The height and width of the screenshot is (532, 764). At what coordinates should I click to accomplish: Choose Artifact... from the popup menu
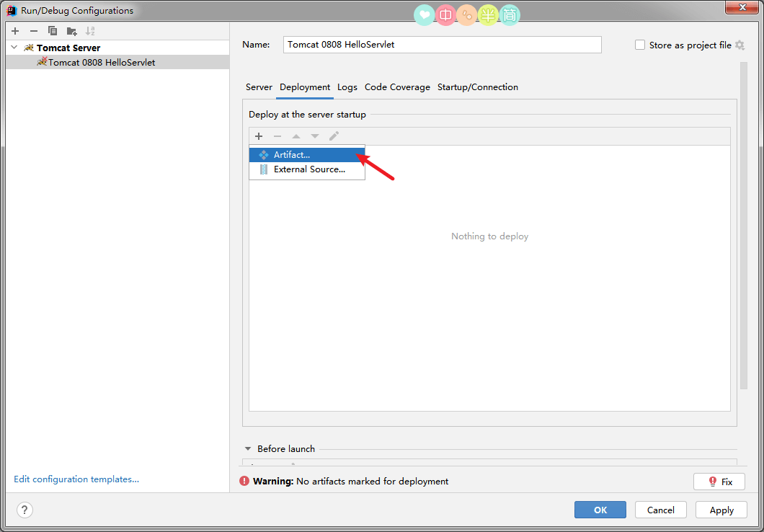307,155
